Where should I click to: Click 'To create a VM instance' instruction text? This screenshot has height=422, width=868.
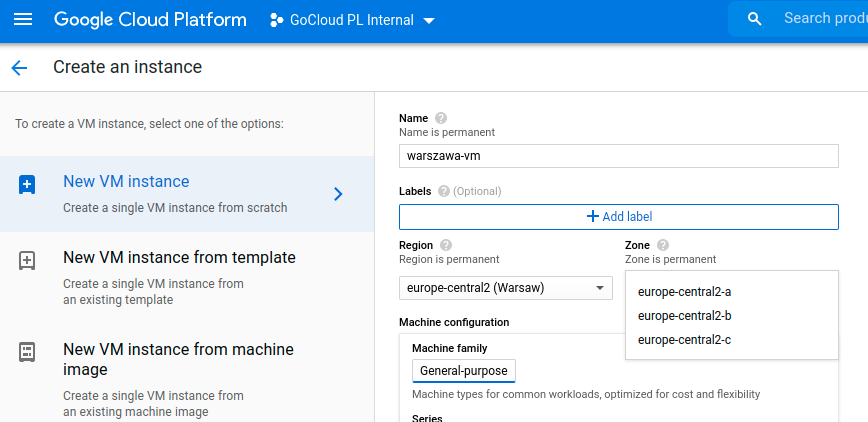(149, 123)
